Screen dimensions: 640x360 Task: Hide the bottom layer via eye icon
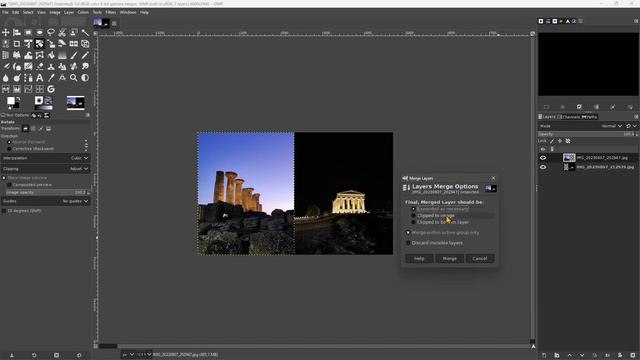[x=543, y=167]
